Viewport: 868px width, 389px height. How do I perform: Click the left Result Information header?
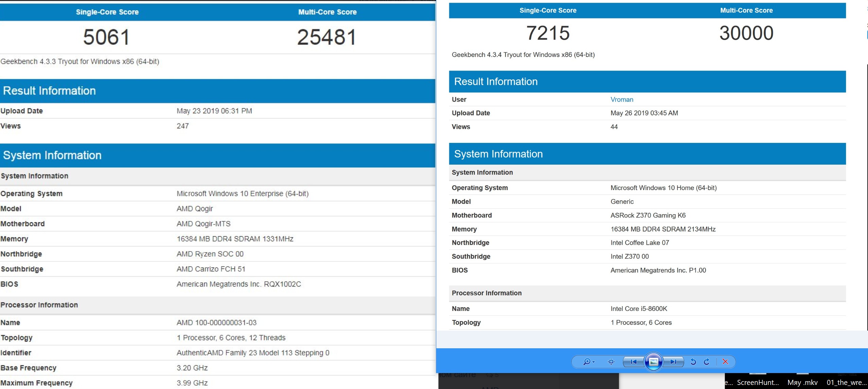point(49,91)
